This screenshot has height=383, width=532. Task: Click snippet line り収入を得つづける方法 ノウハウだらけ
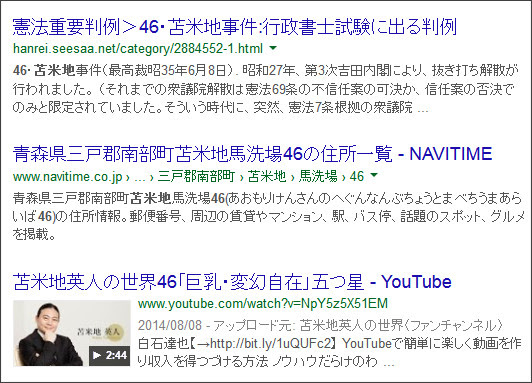coord(266,362)
